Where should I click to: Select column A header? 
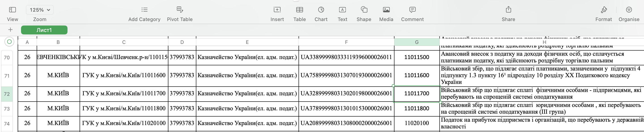[27, 42]
